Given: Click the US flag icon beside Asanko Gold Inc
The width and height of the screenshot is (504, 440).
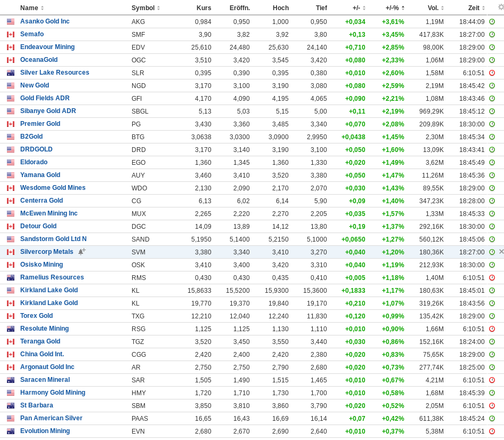Looking at the screenshot, I should coord(11,22).
